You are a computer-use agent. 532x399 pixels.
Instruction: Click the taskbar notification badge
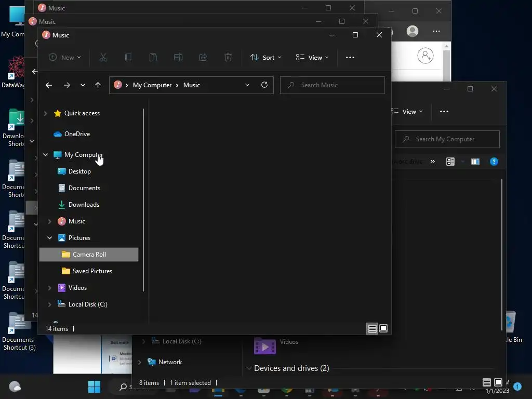click(x=517, y=386)
